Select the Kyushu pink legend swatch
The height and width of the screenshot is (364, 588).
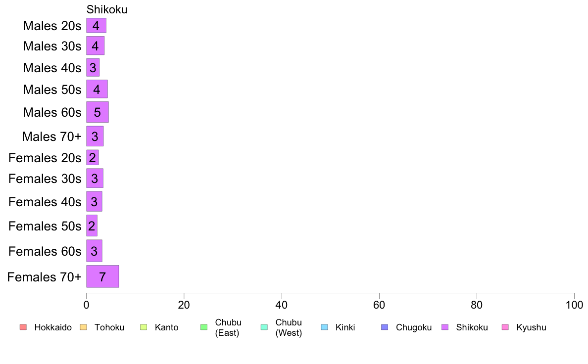[505, 327]
